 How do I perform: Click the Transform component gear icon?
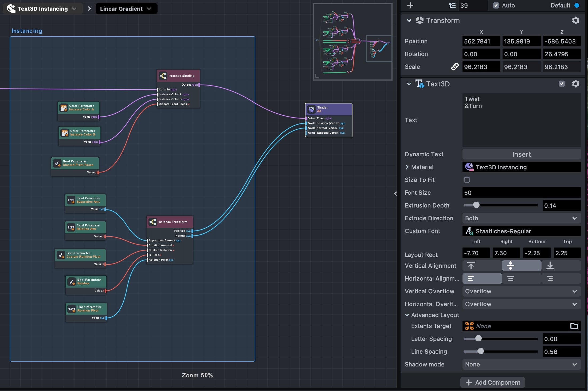click(x=575, y=21)
